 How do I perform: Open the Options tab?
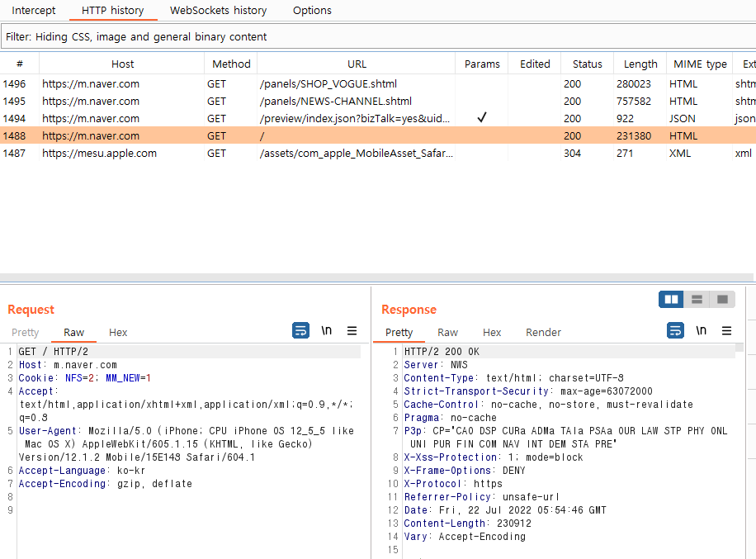pyautogui.click(x=312, y=10)
